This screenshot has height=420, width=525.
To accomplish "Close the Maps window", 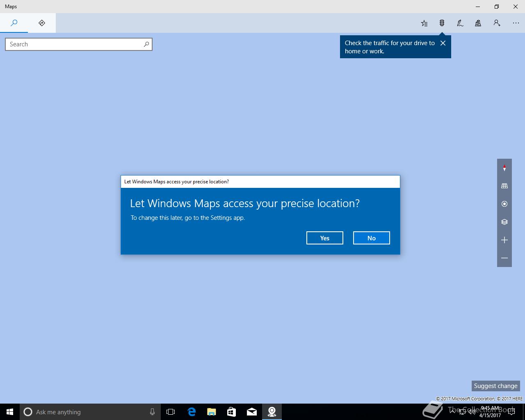I will pyautogui.click(x=516, y=7).
